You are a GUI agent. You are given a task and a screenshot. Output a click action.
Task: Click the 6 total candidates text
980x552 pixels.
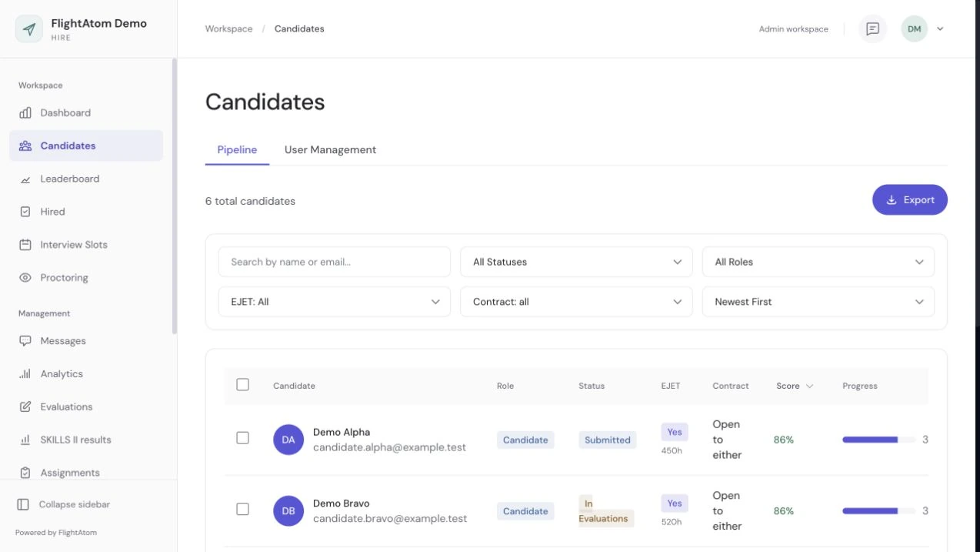point(250,201)
